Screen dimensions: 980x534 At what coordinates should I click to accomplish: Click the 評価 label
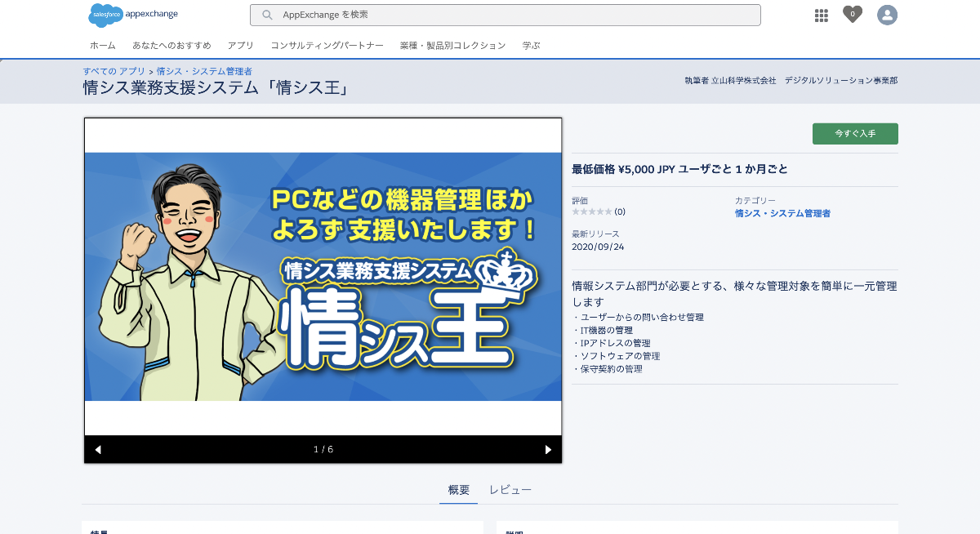coord(580,201)
